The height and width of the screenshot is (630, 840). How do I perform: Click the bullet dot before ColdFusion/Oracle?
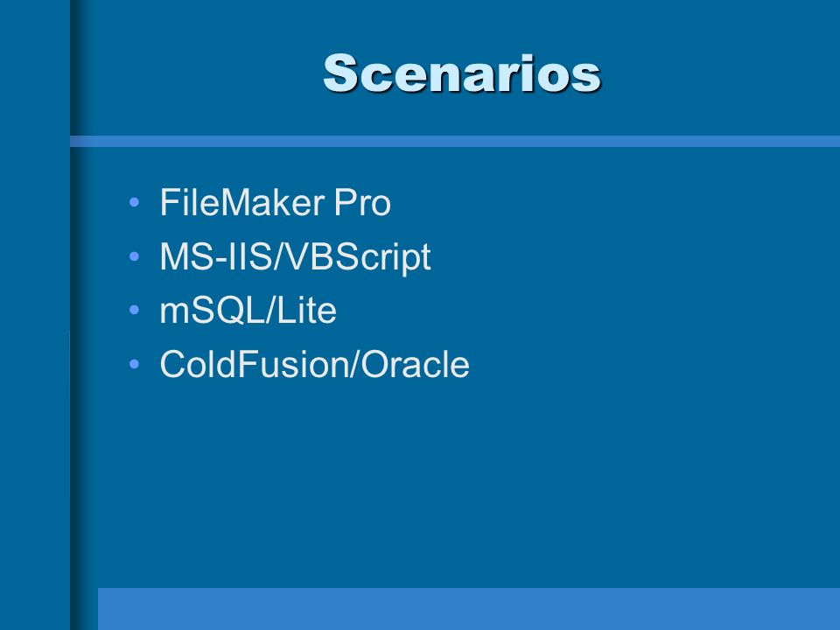(134, 364)
